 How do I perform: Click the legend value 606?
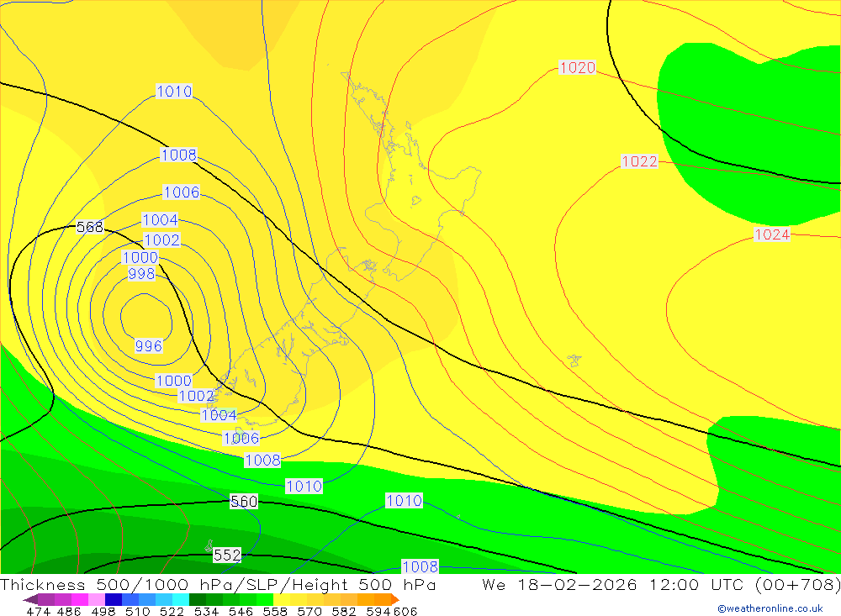(405, 611)
